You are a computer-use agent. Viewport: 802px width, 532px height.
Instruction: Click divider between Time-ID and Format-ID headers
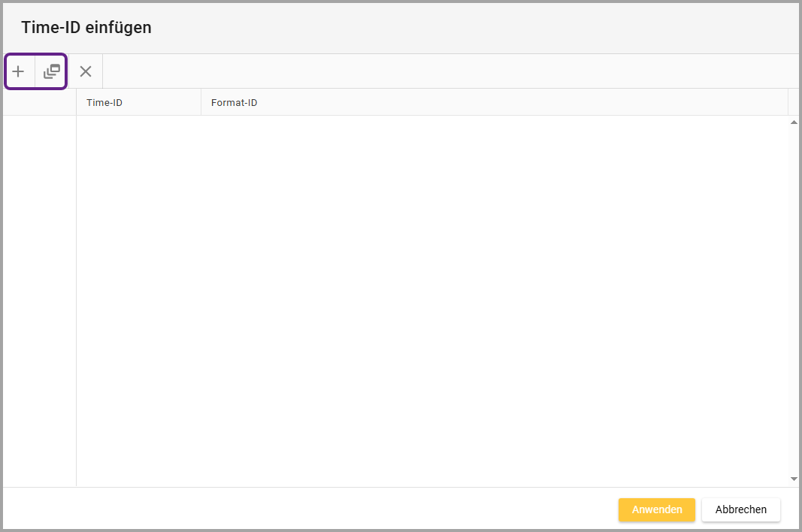pyautogui.click(x=201, y=102)
